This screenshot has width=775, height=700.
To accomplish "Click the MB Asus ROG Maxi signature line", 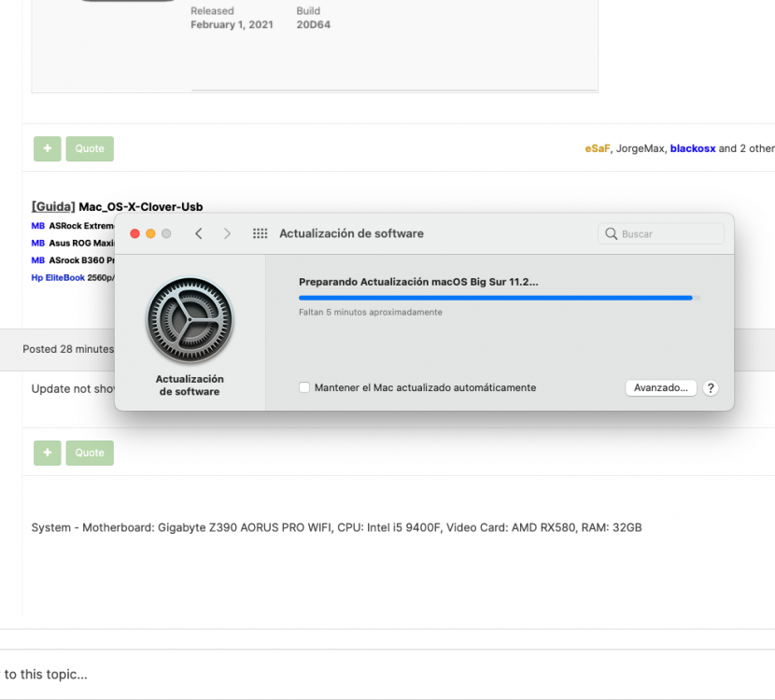I will point(73,243).
